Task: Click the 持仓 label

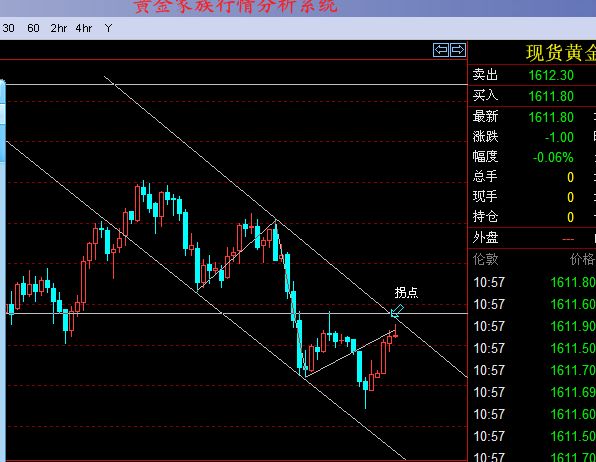Action: click(x=485, y=217)
